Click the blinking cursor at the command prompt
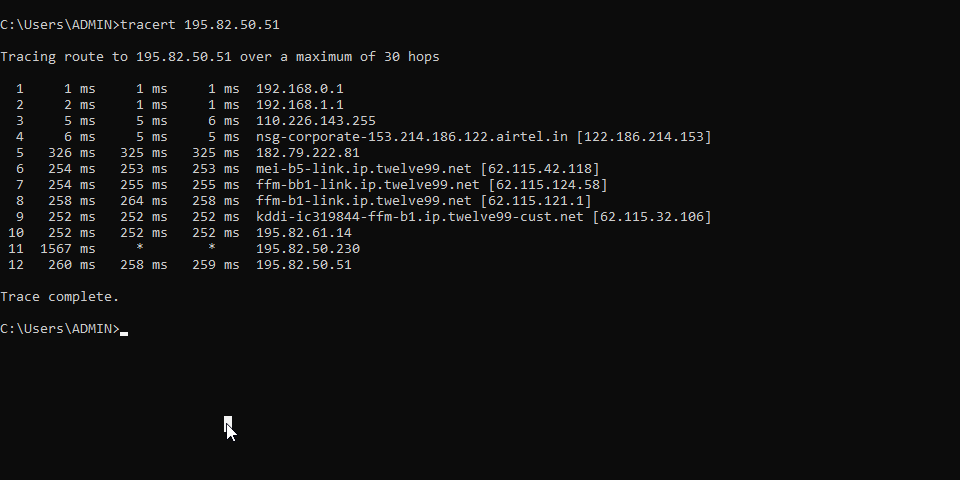The width and height of the screenshot is (960, 480). coord(124,334)
